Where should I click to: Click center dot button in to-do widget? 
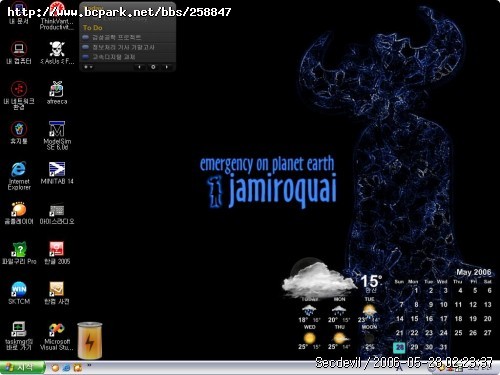coord(153,67)
